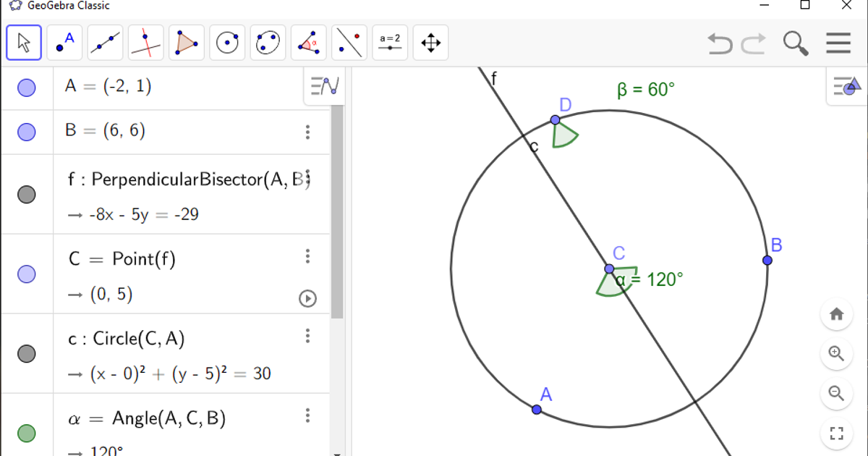This screenshot has height=456, width=868.
Task: Click the α = Angle(A, C, B) definition
Action: pos(146,418)
